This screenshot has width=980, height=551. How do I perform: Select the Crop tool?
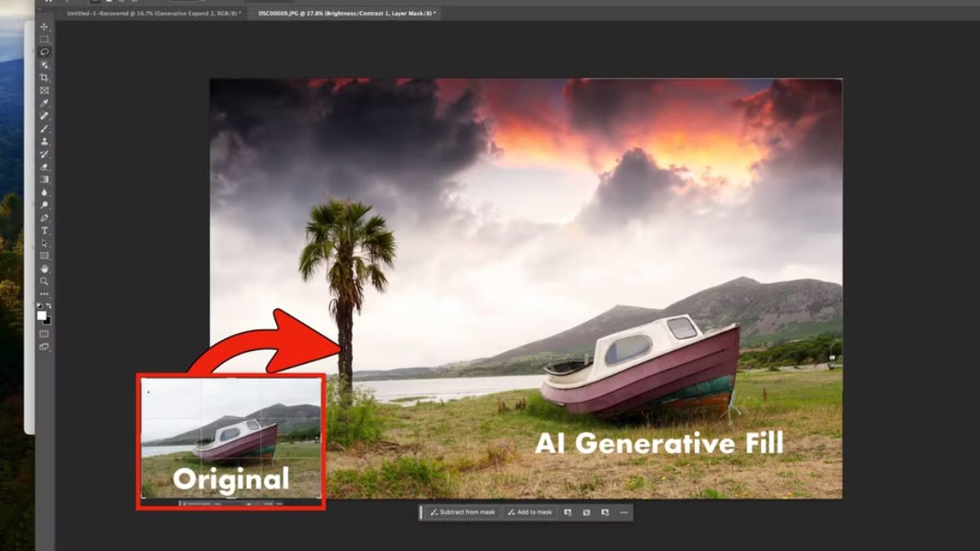point(44,78)
